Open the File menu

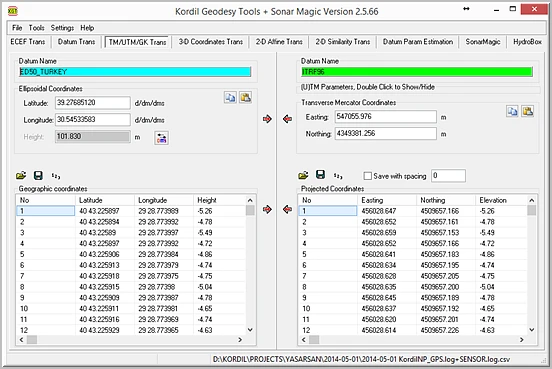(x=17, y=28)
